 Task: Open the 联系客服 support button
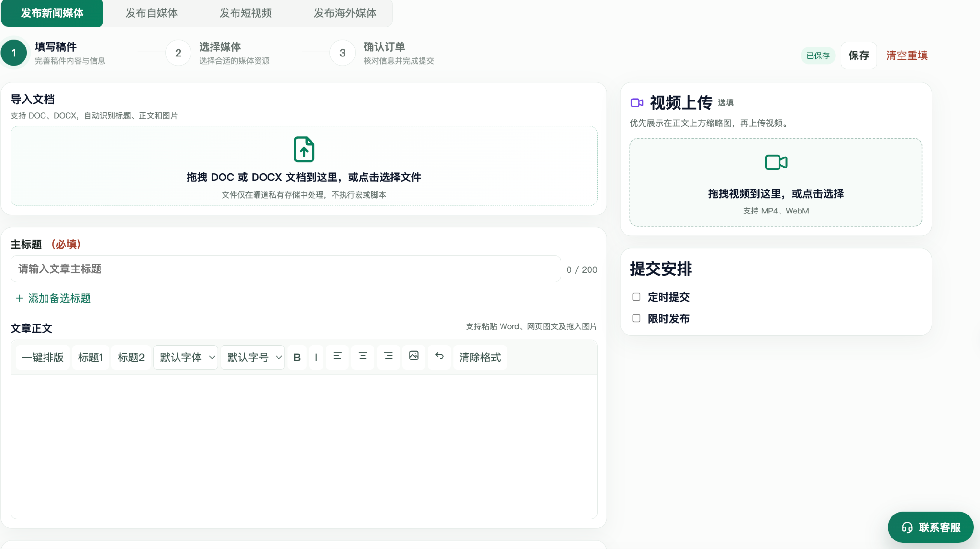pos(930,527)
